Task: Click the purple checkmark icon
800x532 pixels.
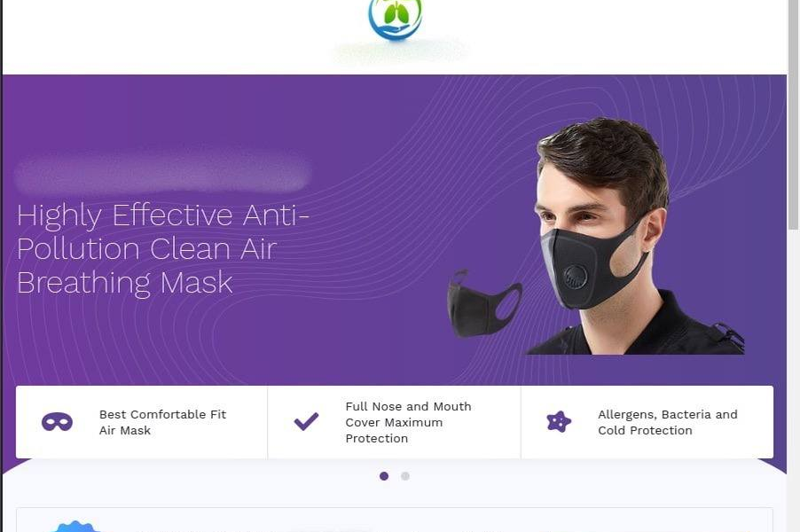Action: (306, 421)
